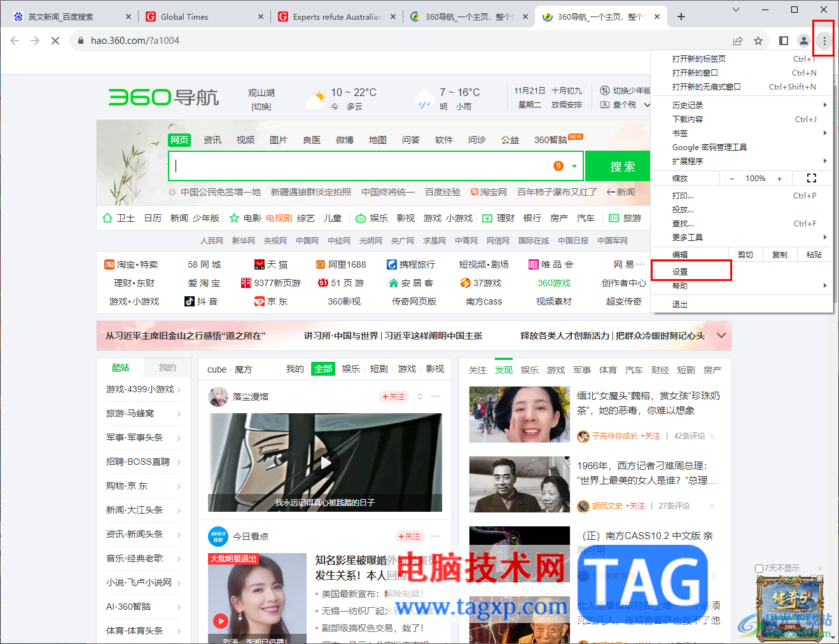Open 设置 from the Chrome menu
839x644 pixels.
pyautogui.click(x=679, y=270)
